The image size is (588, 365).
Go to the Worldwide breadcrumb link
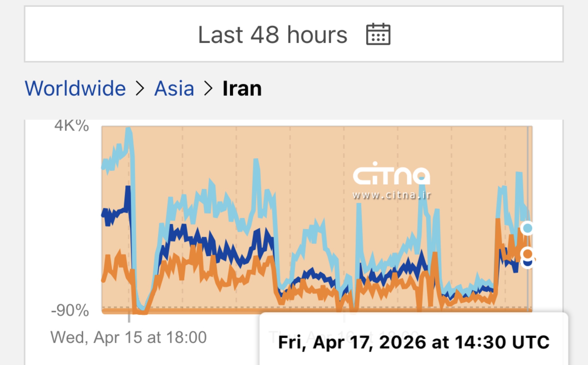pyautogui.click(x=75, y=88)
